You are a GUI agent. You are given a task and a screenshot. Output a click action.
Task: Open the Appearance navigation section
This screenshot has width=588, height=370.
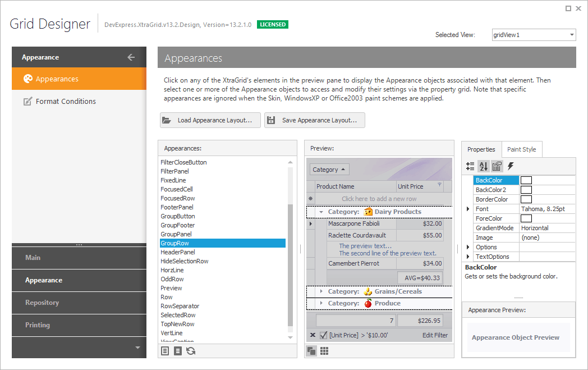coord(79,280)
